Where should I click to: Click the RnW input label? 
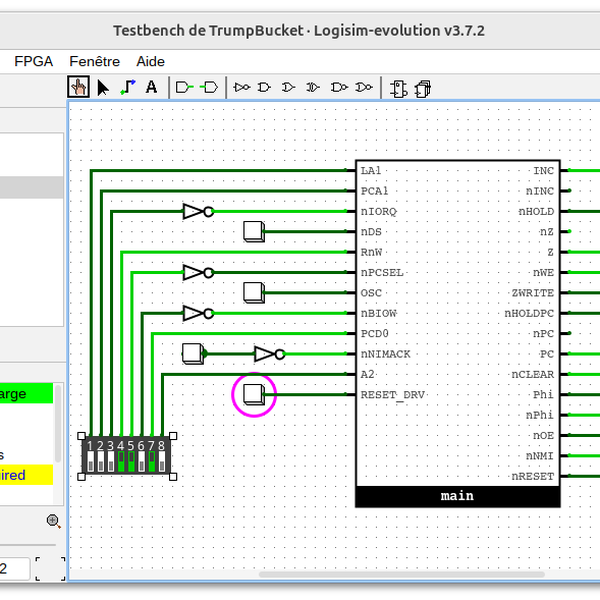point(371,252)
